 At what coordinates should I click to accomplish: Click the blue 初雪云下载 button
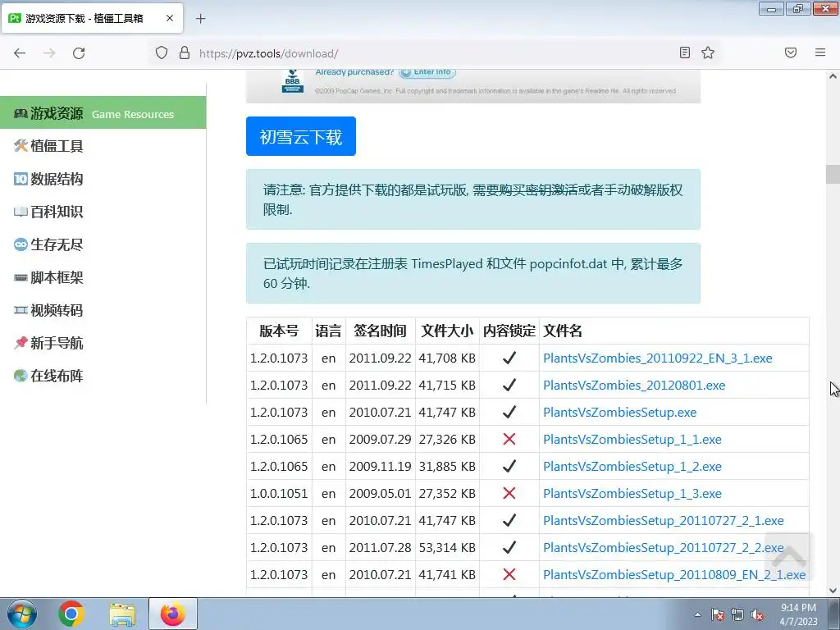tap(300, 136)
